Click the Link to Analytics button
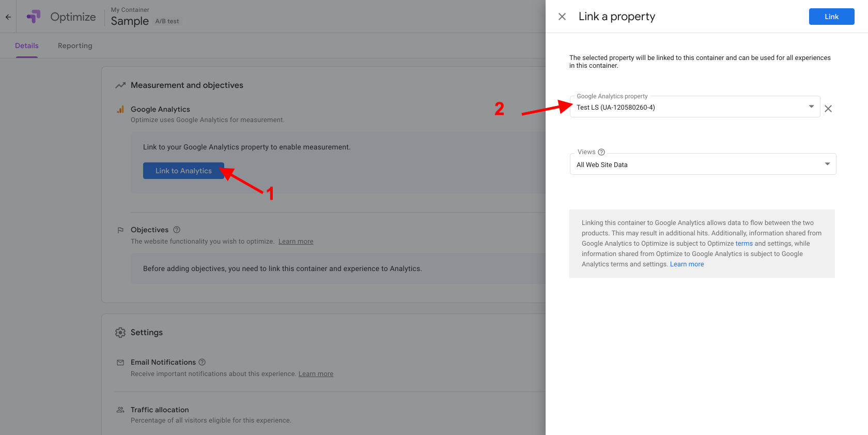This screenshot has height=435, width=868. [183, 171]
